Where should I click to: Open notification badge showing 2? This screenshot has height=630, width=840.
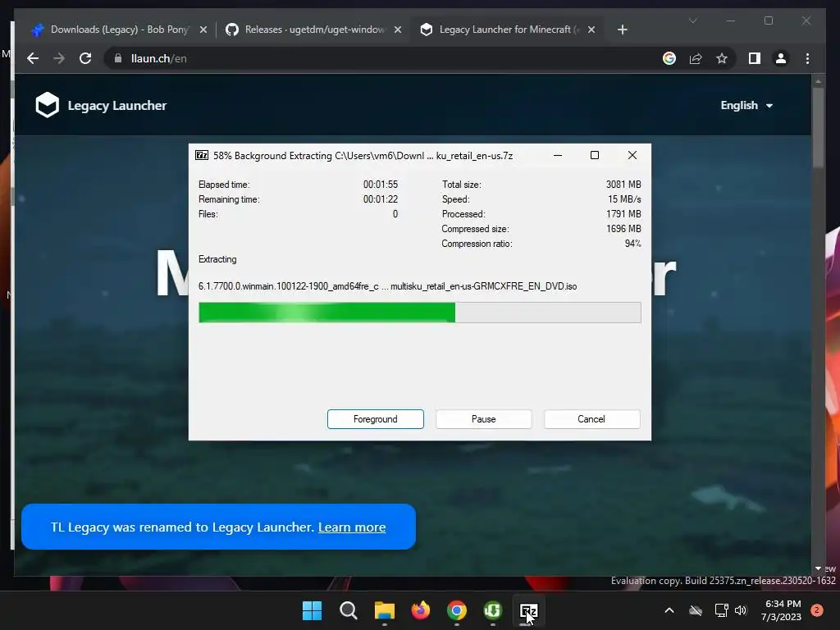point(817,610)
